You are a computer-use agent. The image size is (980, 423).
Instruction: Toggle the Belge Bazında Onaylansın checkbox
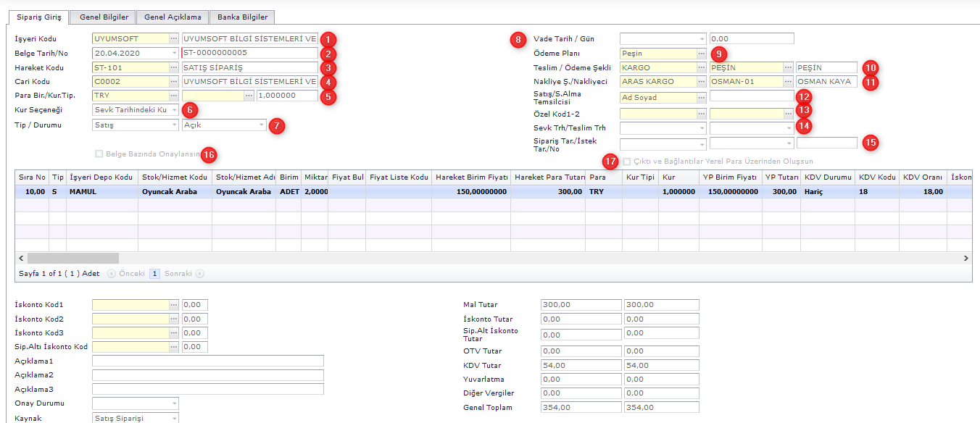[x=99, y=154]
